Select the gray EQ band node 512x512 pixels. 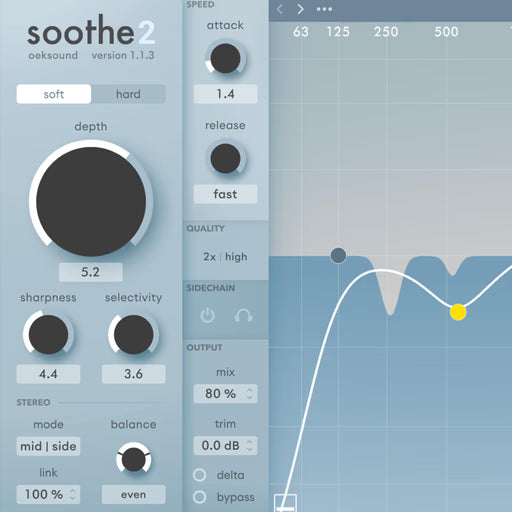[x=338, y=255]
